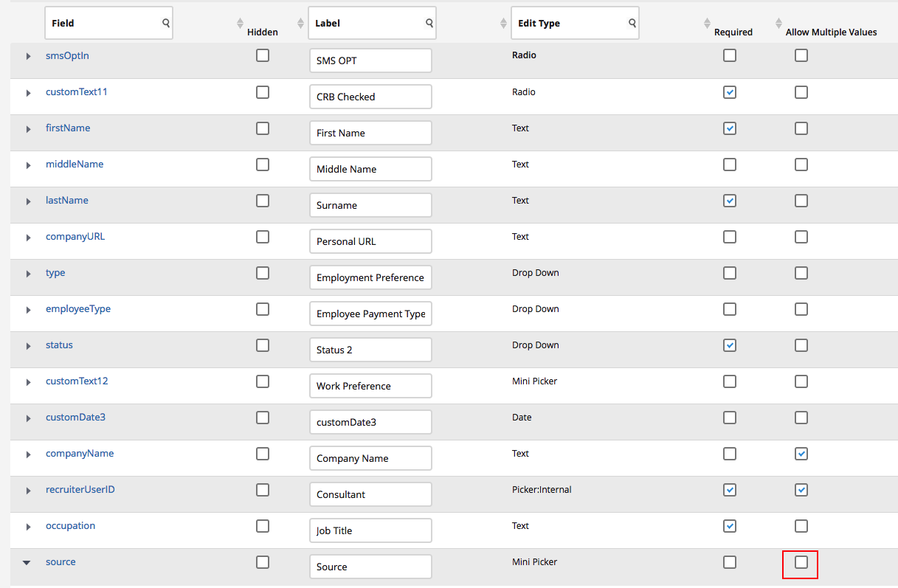898x588 pixels.
Task: Sort by the Required column arrows
Action: [707, 24]
